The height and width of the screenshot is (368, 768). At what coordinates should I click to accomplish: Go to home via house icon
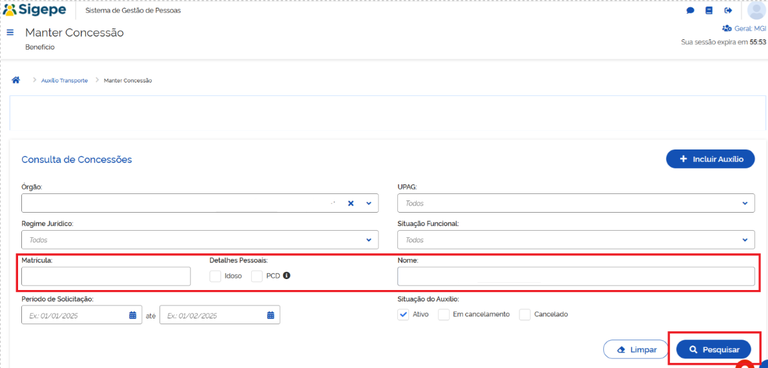click(16, 80)
